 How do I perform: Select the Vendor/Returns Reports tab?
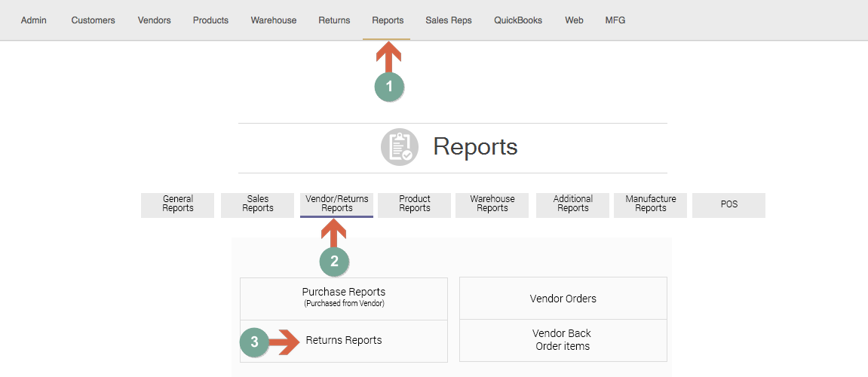coord(337,204)
